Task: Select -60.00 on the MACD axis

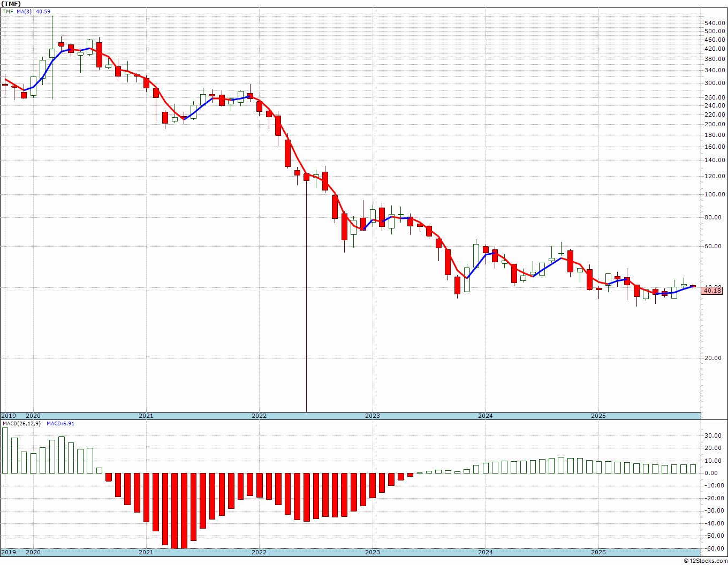Action: (716, 548)
